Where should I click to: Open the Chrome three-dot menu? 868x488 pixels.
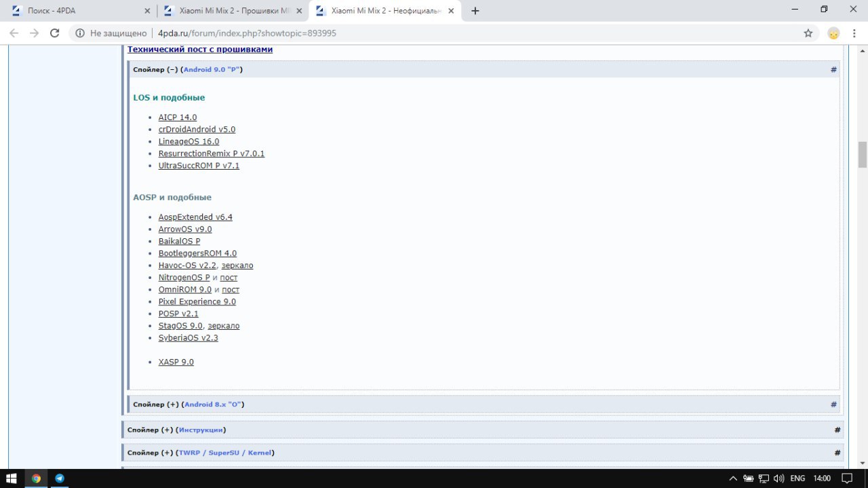coord(856,33)
